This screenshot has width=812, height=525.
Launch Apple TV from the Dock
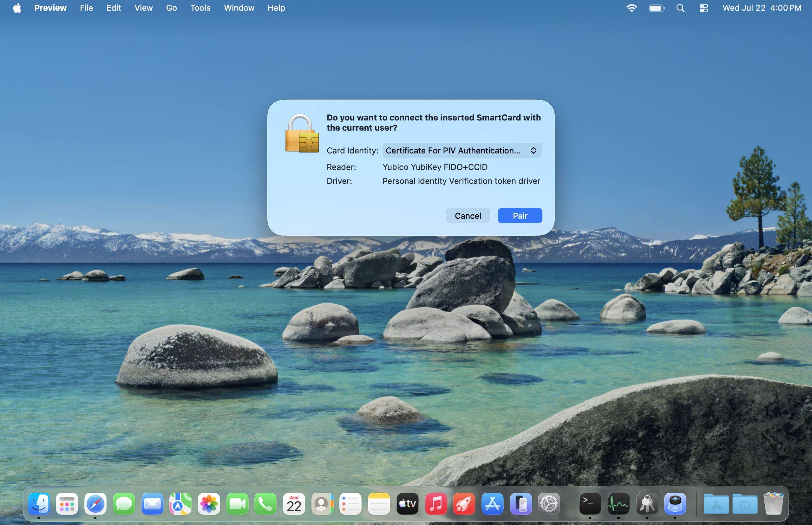coord(408,503)
